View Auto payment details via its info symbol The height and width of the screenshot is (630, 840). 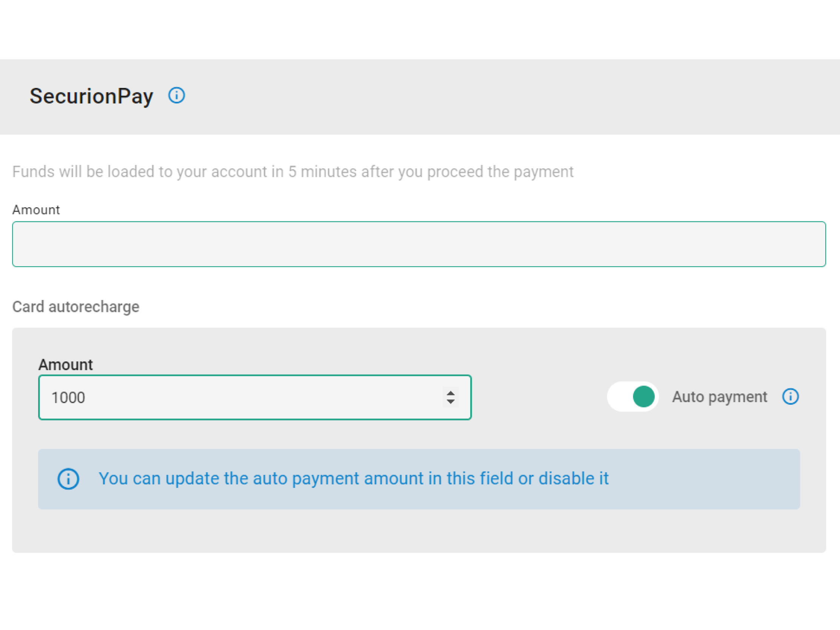point(790,396)
